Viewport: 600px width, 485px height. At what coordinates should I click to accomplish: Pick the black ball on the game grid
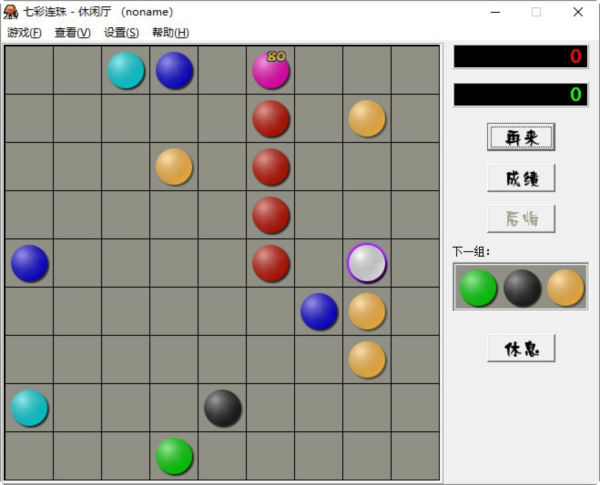(x=222, y=408)
